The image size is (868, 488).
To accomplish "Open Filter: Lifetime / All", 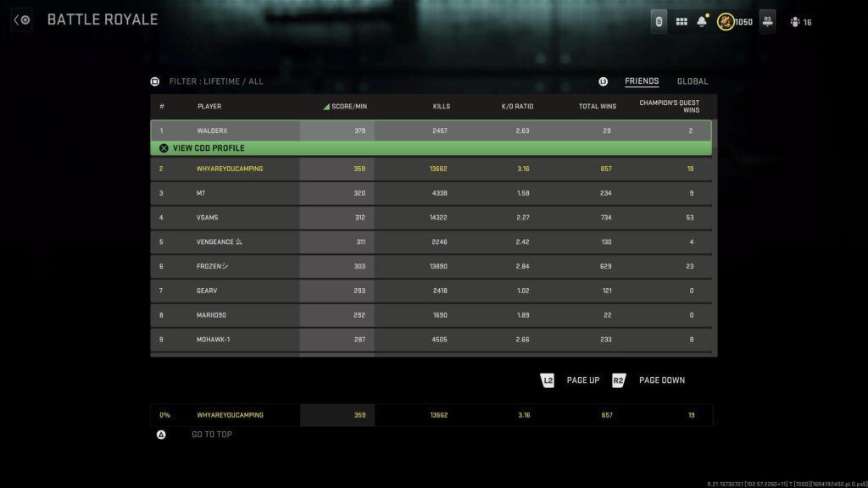I will point(216,81).
